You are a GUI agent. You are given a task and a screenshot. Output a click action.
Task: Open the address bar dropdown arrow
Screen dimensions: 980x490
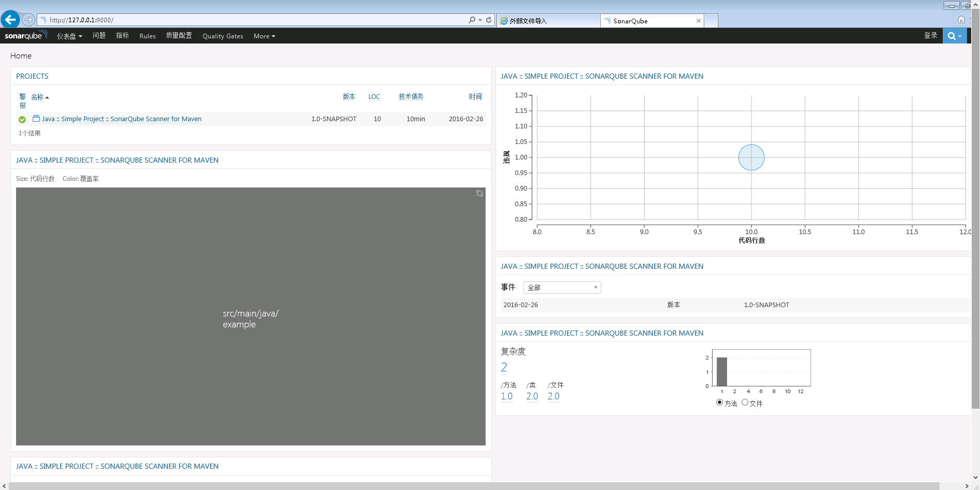pos(480,20)
